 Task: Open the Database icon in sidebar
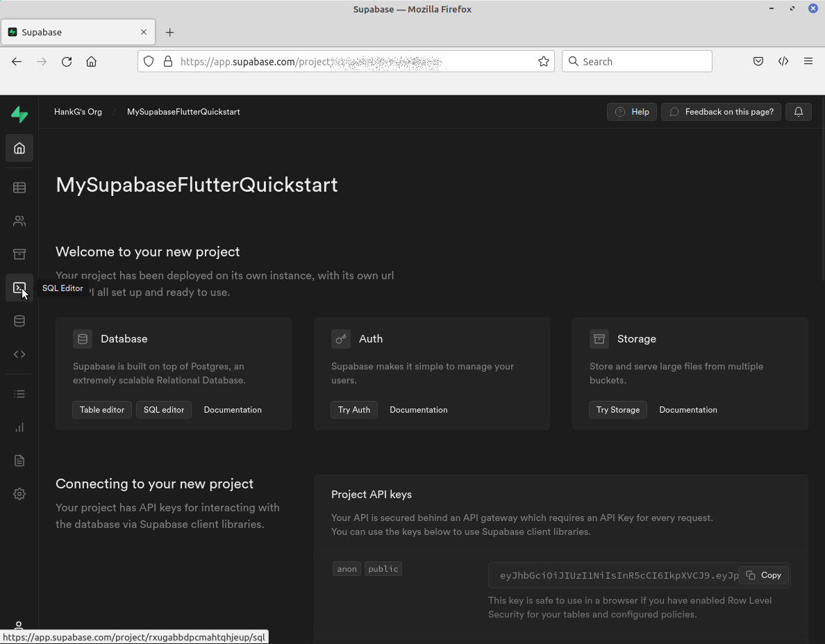tap(19, 321)
